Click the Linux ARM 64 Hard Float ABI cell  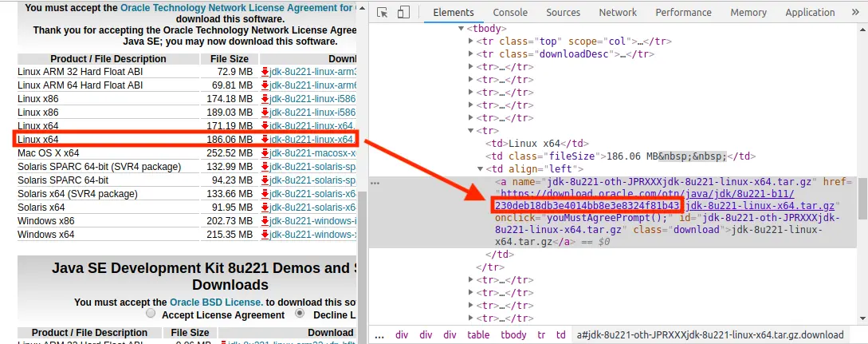tap(81, 85)
